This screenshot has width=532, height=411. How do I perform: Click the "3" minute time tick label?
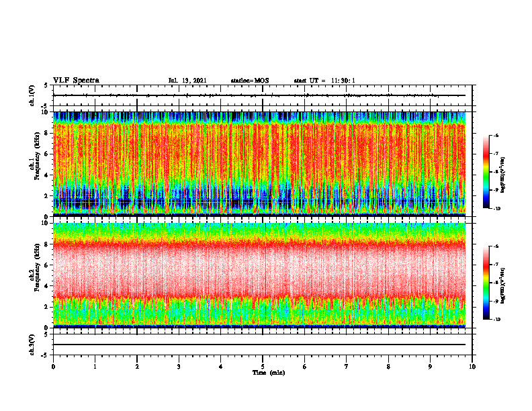[179, 367]
